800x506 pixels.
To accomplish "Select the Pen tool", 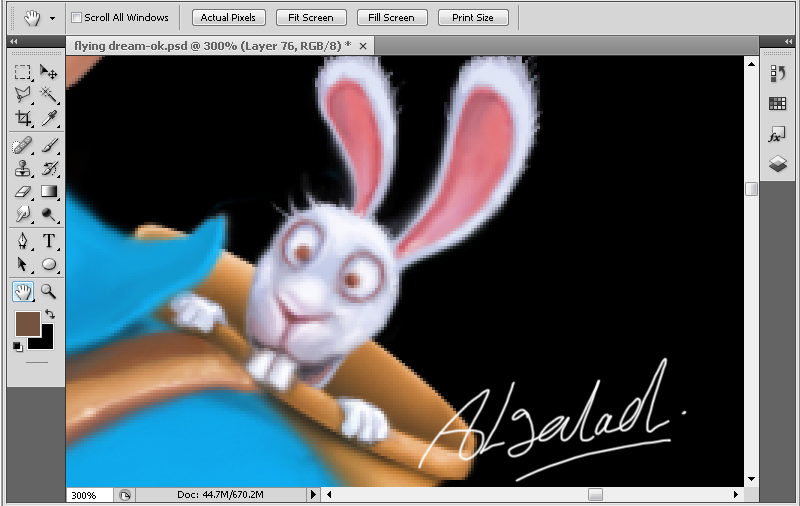I will [x=22, y=241].
